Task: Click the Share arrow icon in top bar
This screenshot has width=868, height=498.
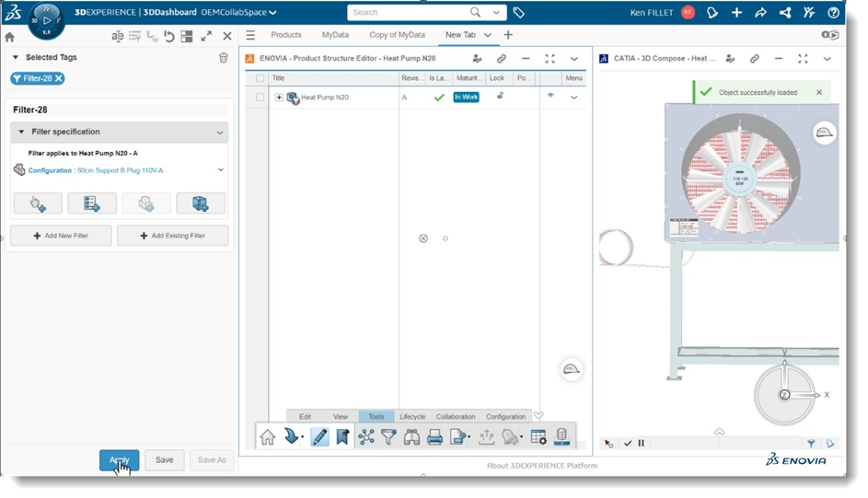Action: [x=760, y=12]
